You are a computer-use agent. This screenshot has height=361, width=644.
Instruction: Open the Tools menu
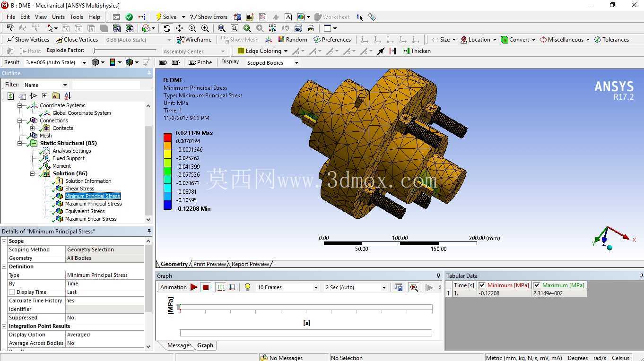pyautogui.click(x=77, y=17)
